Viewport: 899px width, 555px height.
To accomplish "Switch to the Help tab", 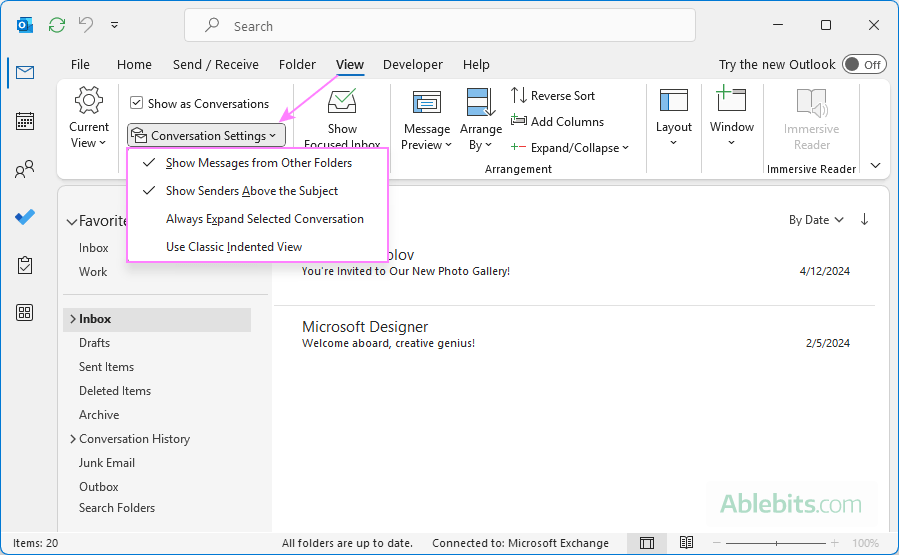I will (476, 64).
